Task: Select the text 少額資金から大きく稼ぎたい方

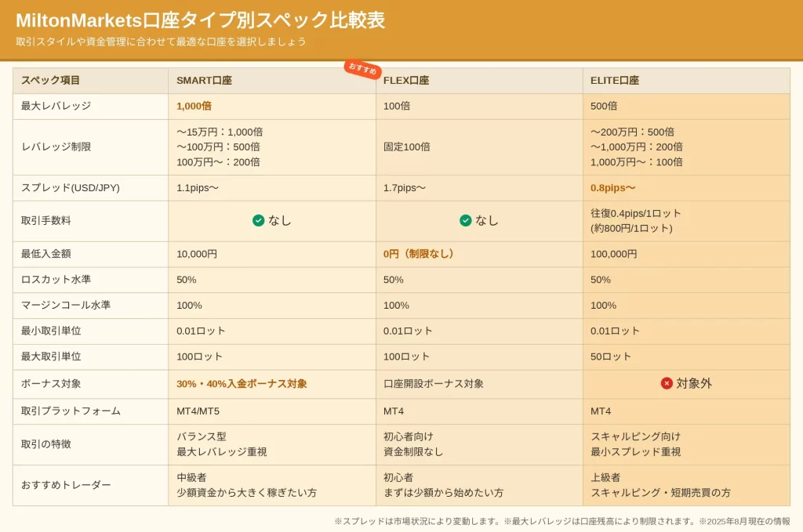Action: coord(247,493)
